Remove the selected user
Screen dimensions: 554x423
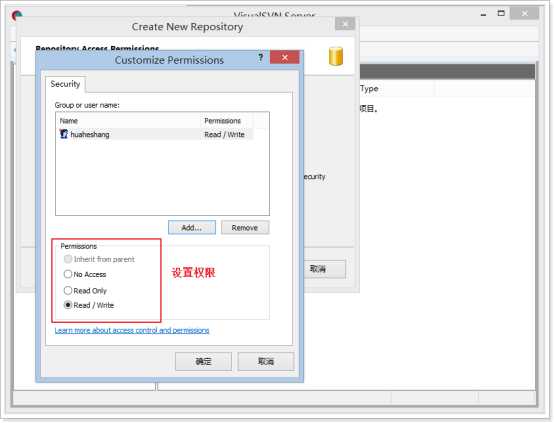(245, 228)
